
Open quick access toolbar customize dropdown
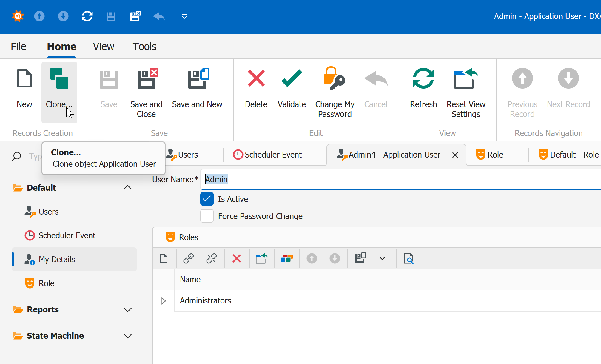click(x=184, y=16)
